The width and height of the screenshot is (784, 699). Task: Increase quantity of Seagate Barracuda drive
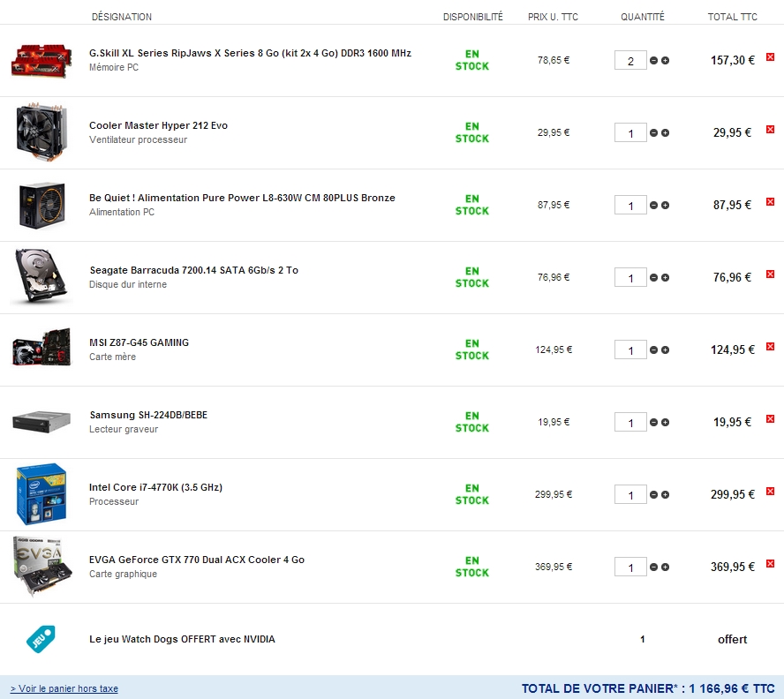pos(665,278)
